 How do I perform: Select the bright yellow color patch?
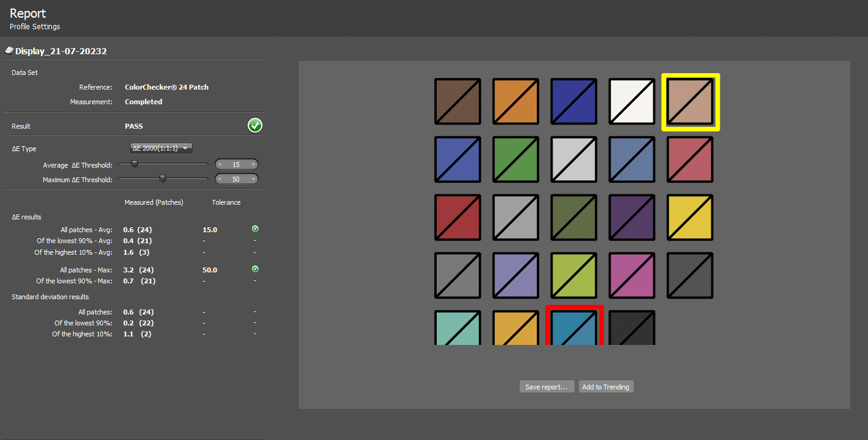click(690, 218)
